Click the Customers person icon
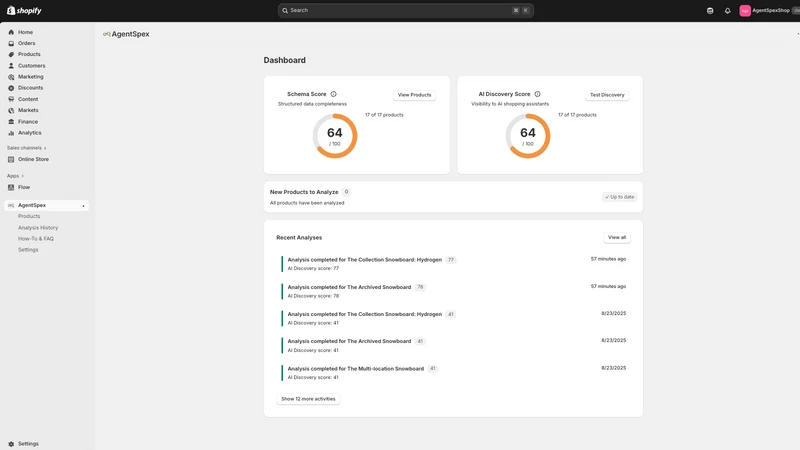Screen dimensions: 800x450 point(11,66)
